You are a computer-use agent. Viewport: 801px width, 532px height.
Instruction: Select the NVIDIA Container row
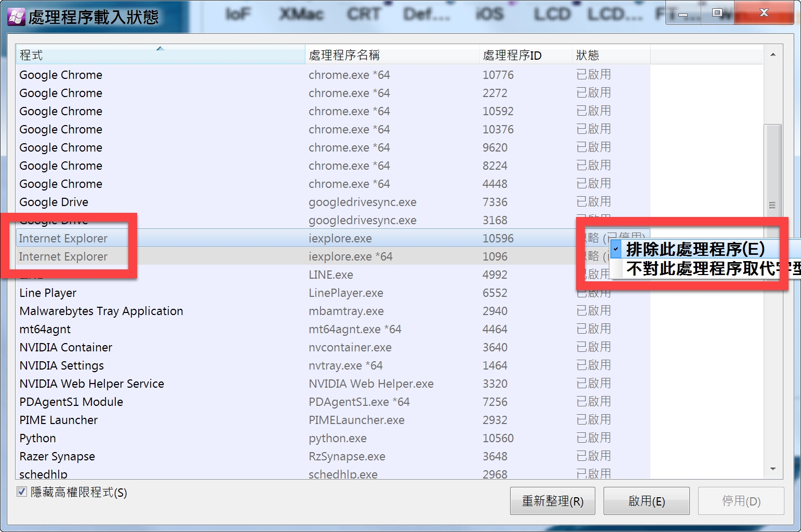coord(332,347)
